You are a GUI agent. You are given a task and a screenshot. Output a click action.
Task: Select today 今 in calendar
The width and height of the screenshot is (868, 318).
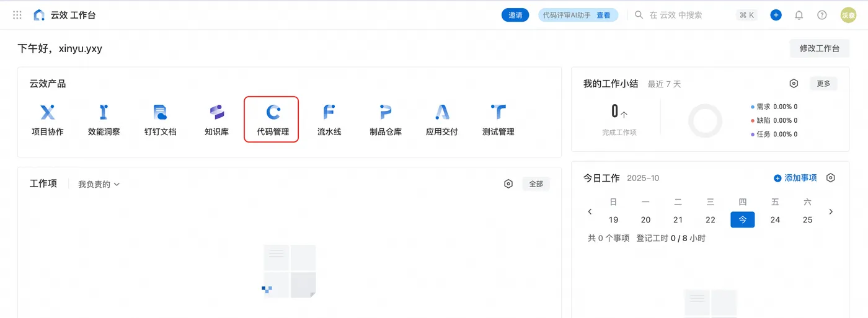[x=743, y=219]
